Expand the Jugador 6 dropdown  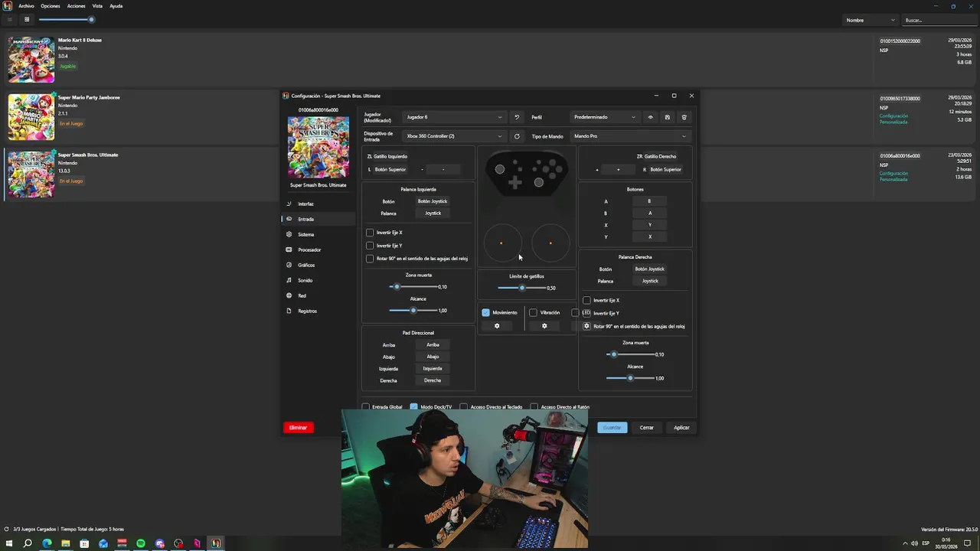point(454,117)
